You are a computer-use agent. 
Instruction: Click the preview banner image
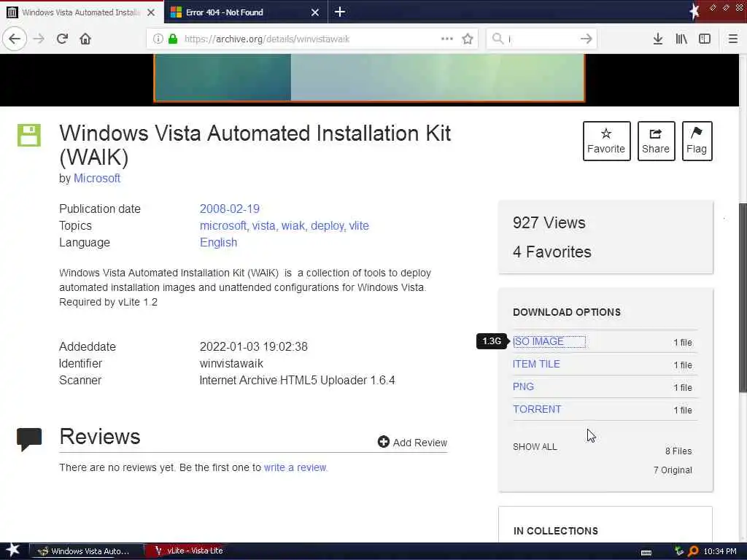369,77
